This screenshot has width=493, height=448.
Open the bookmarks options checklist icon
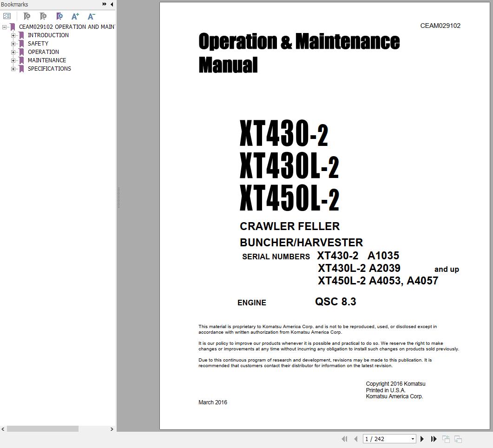click(x=7, y=16)
